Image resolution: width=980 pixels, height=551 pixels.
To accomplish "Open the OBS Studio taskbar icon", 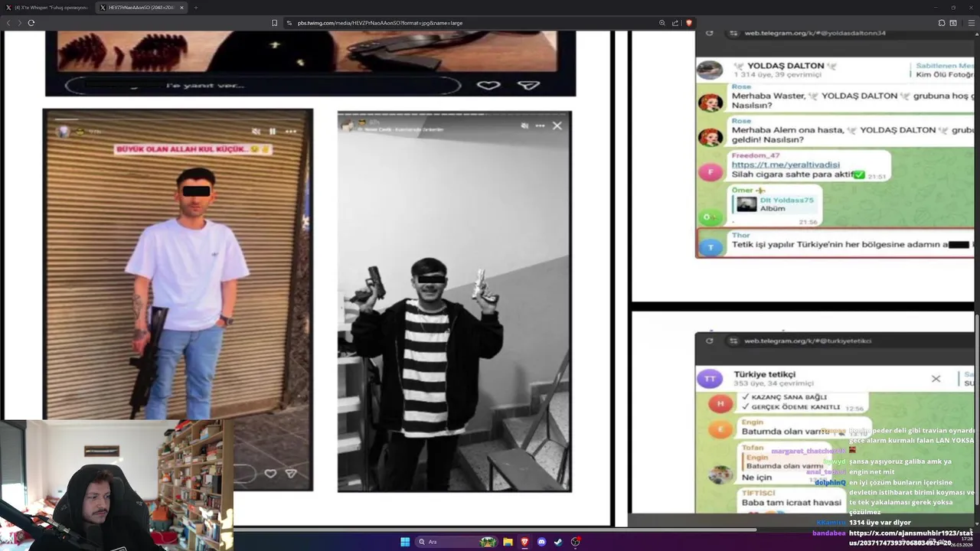I will pos(575,542).
